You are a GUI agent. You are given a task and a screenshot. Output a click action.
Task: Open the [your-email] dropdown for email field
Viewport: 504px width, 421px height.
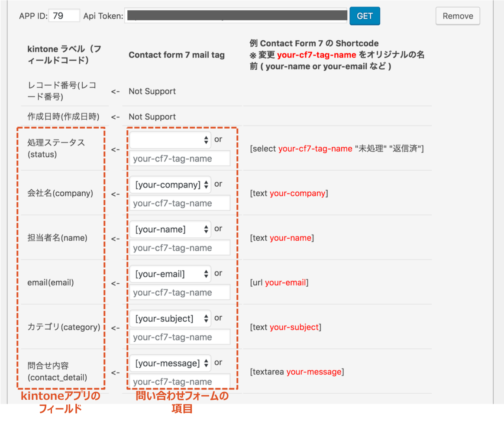tap(170, 274)
